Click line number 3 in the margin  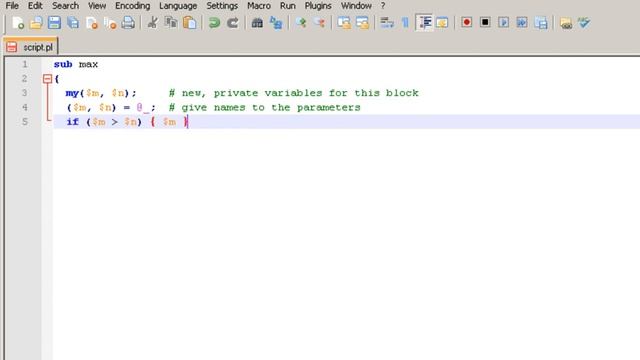tap(25, 93)
